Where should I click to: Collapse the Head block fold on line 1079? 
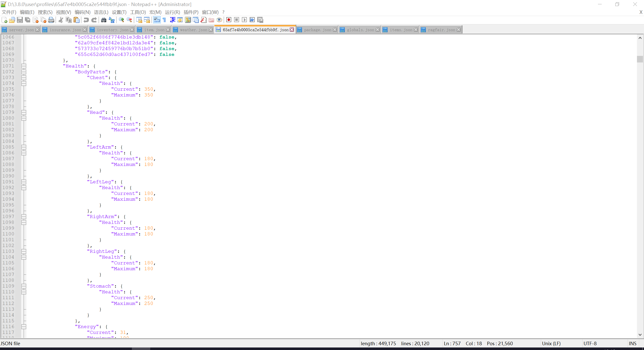(x=24, y=112)
